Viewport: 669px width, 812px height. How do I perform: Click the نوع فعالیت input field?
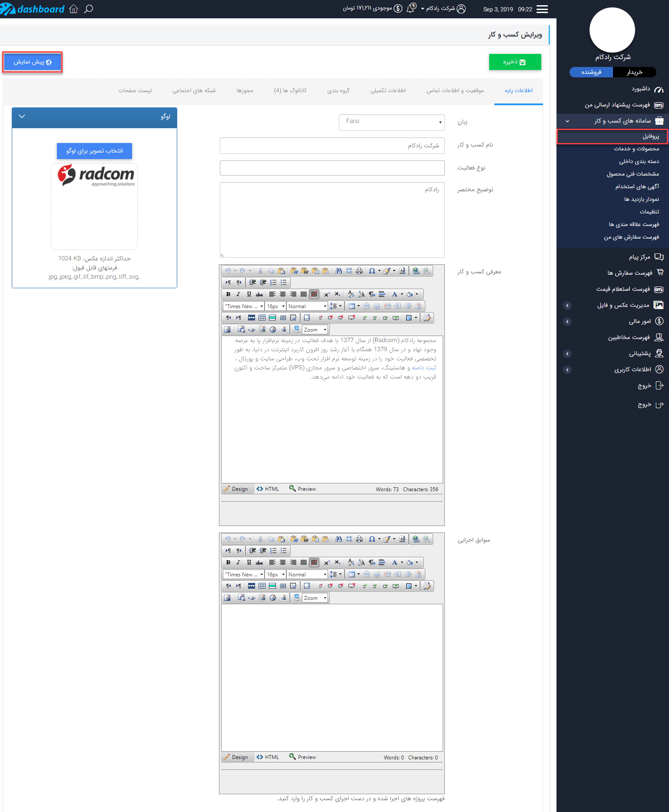click(332, 168)
